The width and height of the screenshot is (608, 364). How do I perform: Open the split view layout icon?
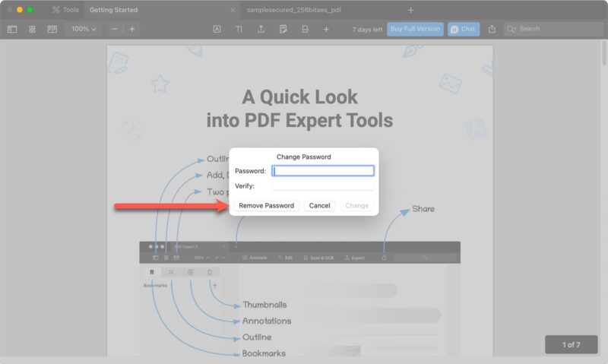(52, 29)
